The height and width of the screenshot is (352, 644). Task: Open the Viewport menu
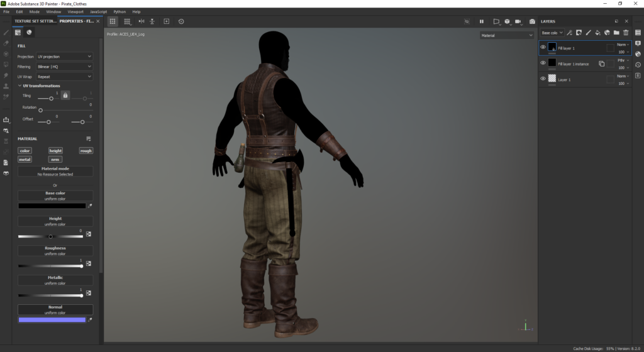(x=75, y=11)
